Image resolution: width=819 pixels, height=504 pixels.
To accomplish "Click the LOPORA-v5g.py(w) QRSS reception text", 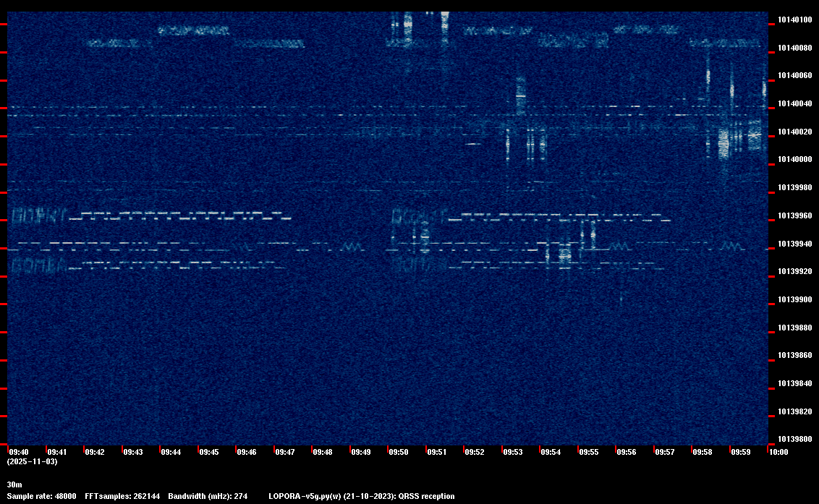I will coord(362,496).
